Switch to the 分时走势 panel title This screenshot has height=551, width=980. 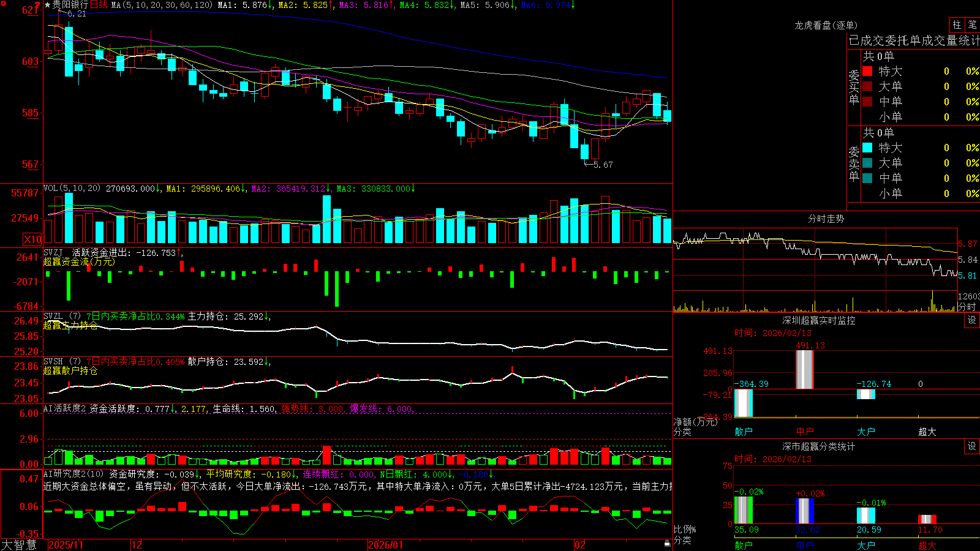[x=826, y=219]
